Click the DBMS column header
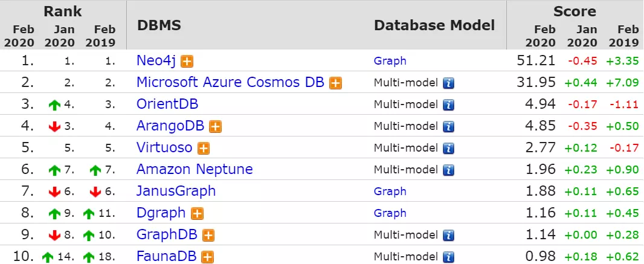This screenshot has height=264, width=644. tap(159, 25)
